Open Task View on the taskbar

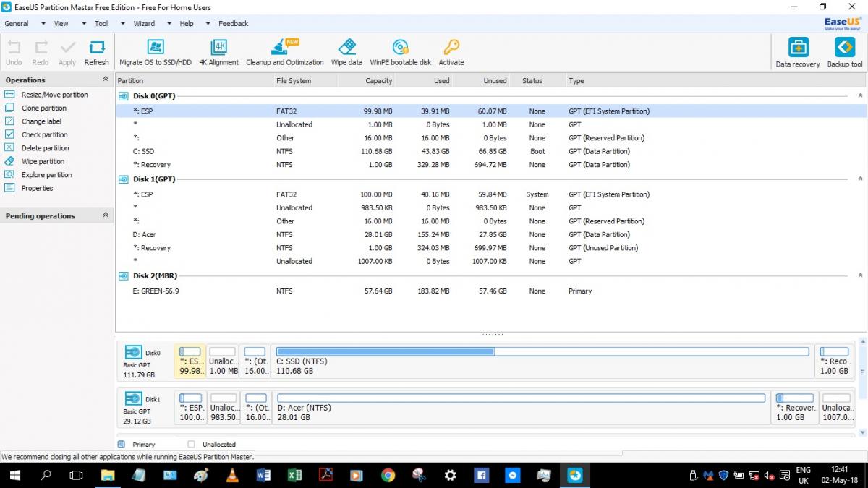pos(77,475)
